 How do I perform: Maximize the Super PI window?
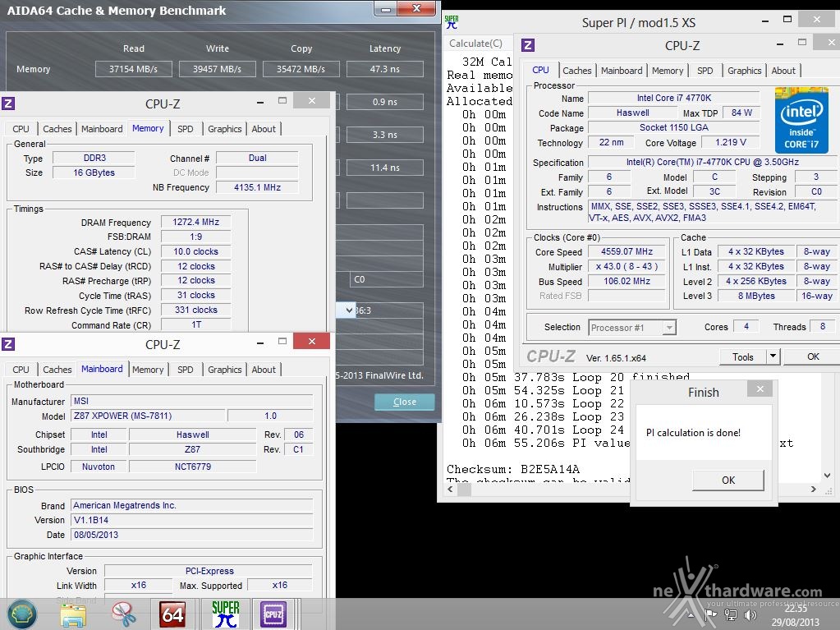(787, 19)
